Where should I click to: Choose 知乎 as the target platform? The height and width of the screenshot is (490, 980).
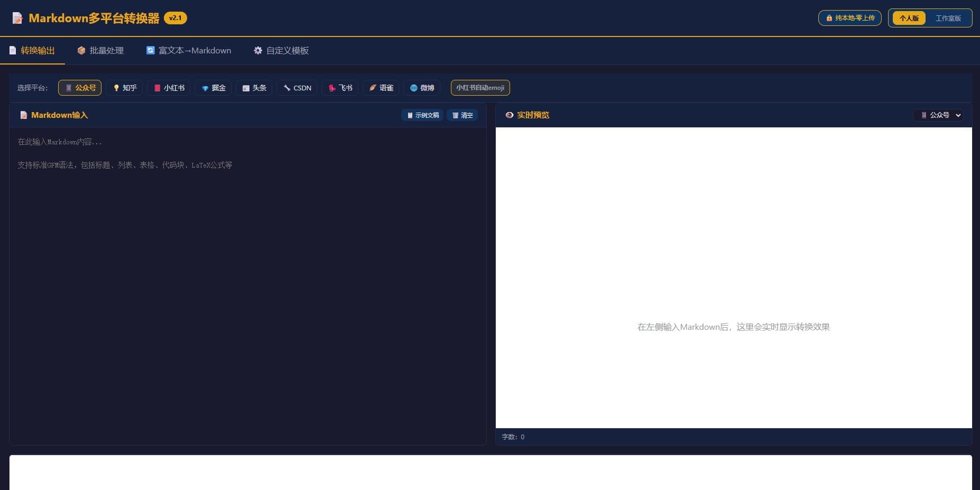point(125,88)
